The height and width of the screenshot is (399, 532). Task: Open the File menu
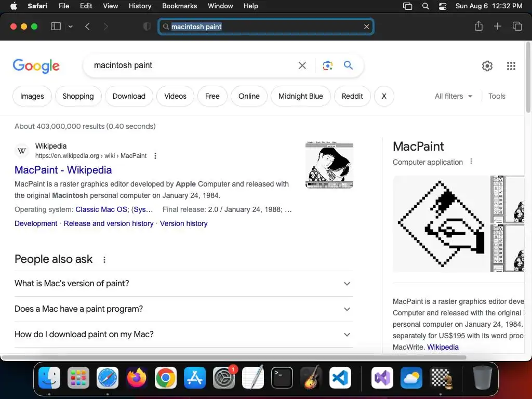[x=63, y=6]
